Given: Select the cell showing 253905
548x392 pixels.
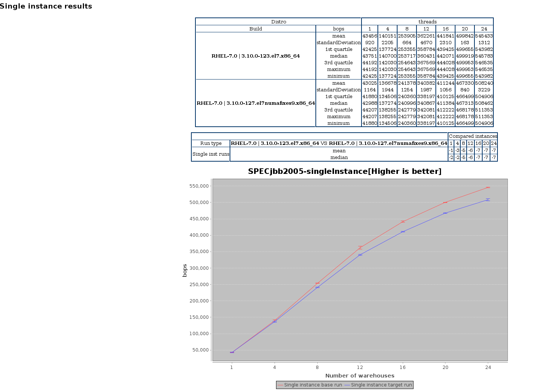Looking at the screenshot, I should [407, 36].
